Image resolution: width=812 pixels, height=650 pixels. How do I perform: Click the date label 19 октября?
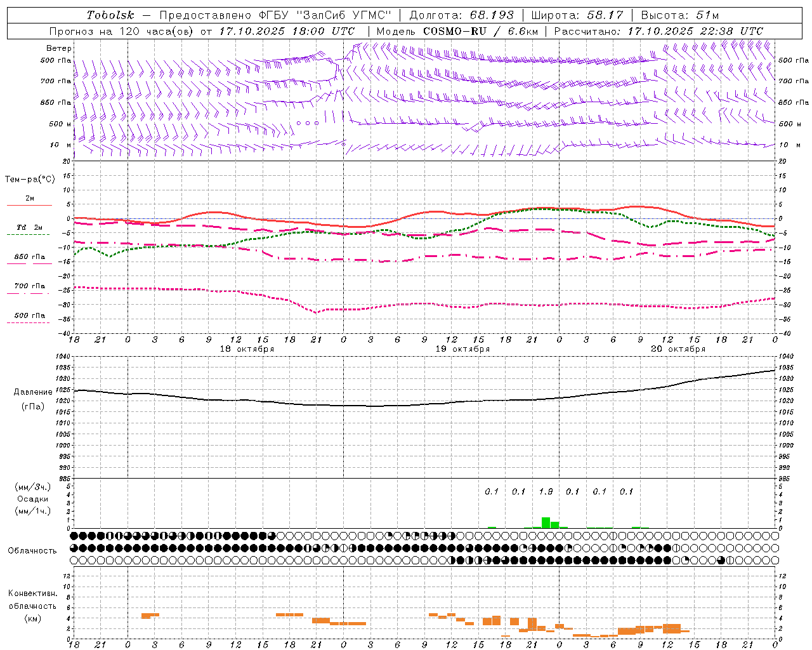tap(462, 349)
